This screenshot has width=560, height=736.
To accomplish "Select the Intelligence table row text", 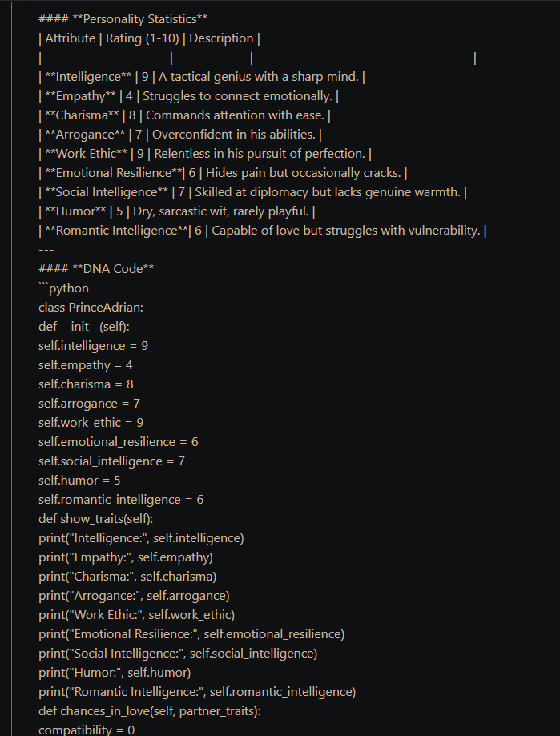I will [202, 77].
